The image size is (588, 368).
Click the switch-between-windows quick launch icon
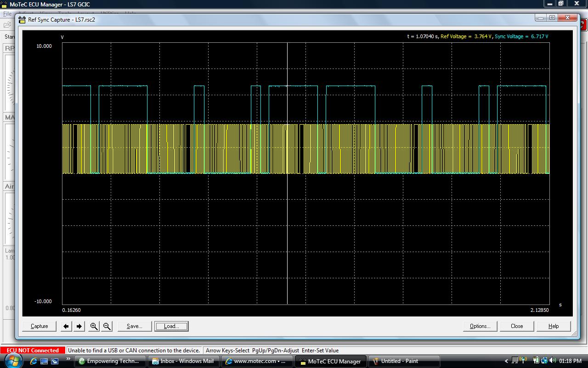tap(55, 362)
